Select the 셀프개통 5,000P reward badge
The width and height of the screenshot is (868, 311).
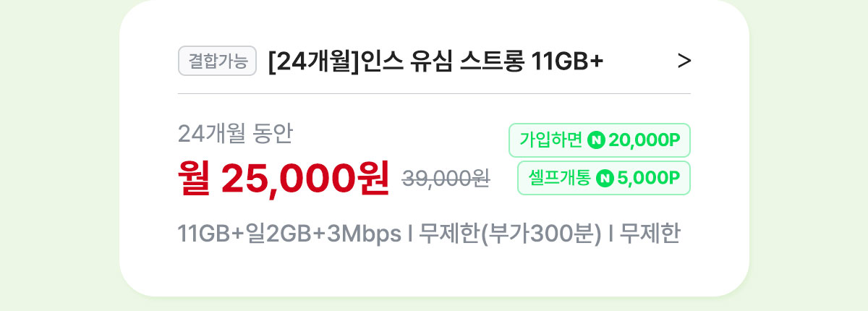604,178
